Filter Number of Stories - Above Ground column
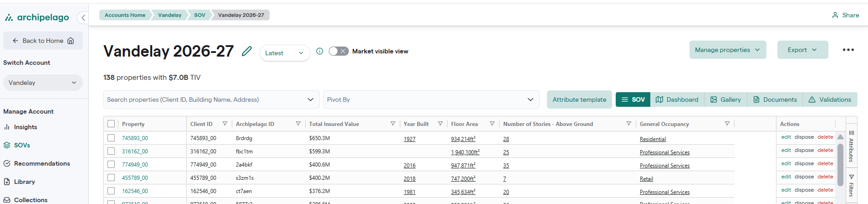This screenshot has width=868, height=204. point(629,124)
